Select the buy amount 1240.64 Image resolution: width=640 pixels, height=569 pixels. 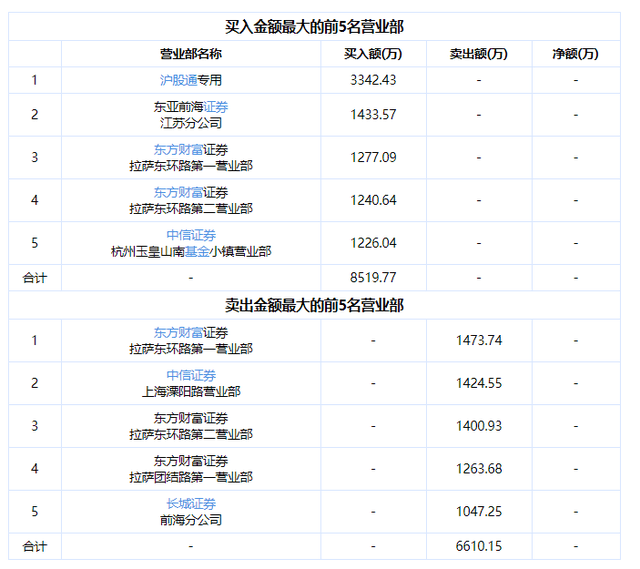[373, 200]
